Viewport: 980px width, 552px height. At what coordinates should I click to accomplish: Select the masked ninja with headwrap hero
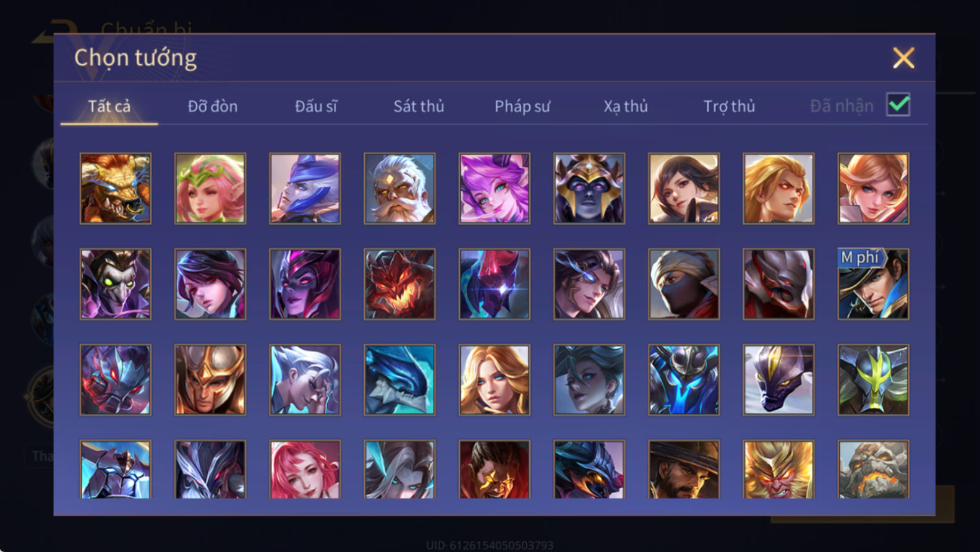(684, 284)
